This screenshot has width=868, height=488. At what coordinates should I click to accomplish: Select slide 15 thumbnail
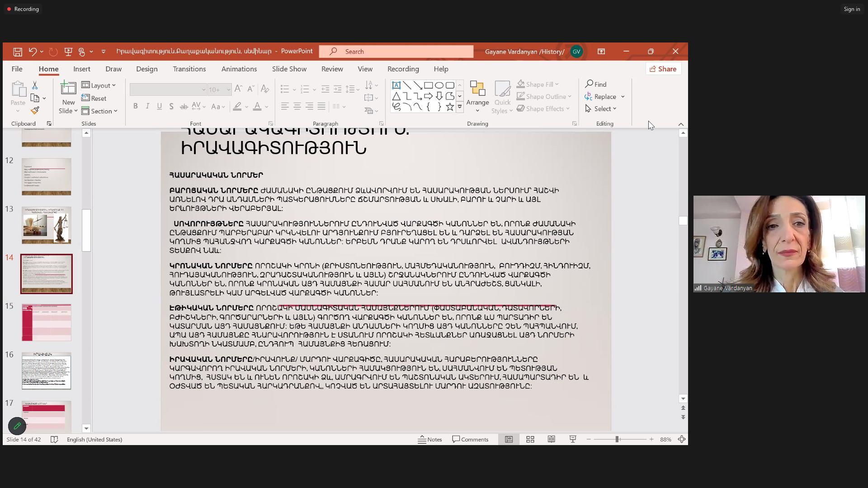(x=47, y=322)
